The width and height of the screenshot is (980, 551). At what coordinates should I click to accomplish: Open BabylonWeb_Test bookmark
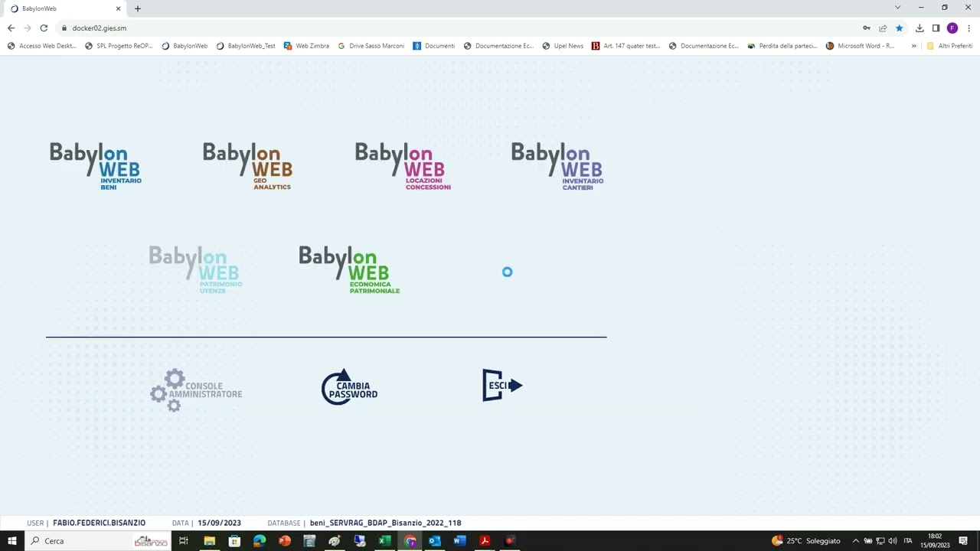coord(246,46)
